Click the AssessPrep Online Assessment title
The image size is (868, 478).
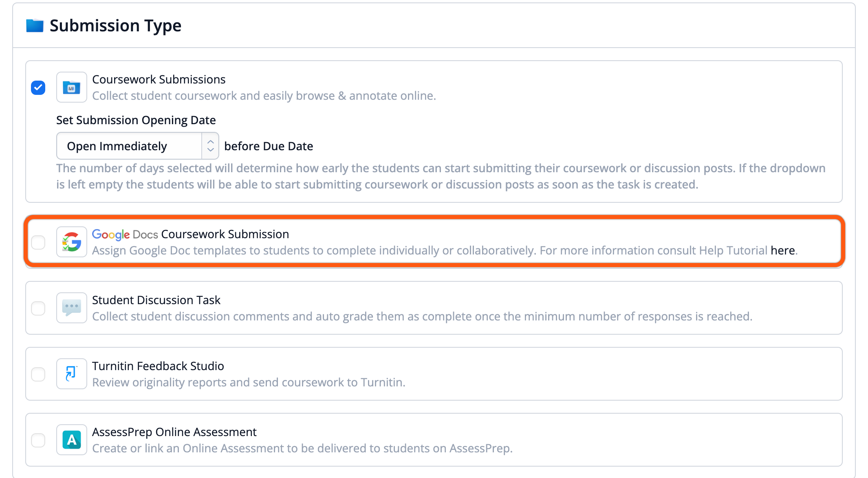pos(174,432)
